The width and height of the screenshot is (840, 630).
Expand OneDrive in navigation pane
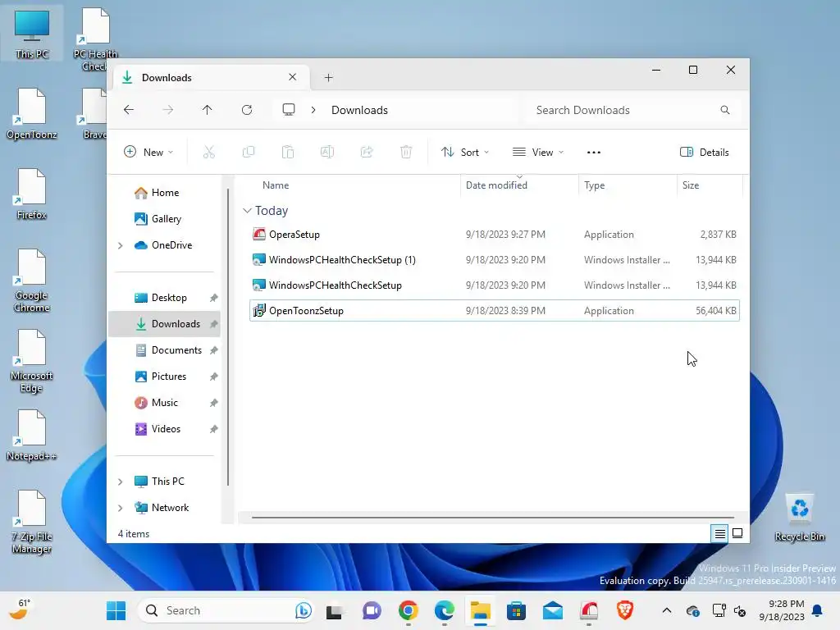pyautogui.click(x=121, y=245)
